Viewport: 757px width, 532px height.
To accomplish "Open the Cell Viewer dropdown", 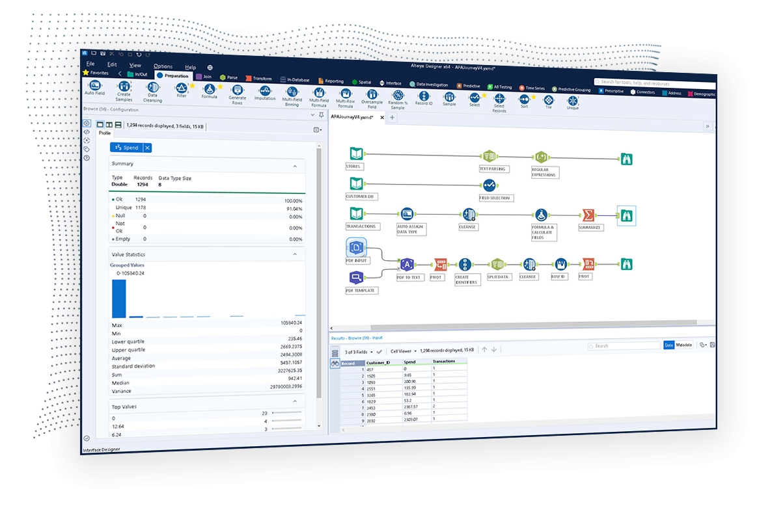I will (403, 351).
